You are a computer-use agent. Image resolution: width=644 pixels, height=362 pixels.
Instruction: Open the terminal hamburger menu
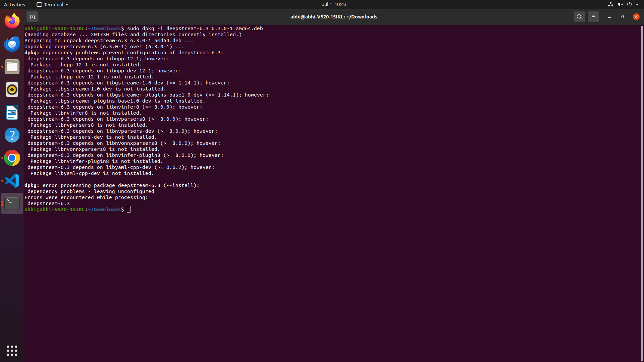coord(593,17)
